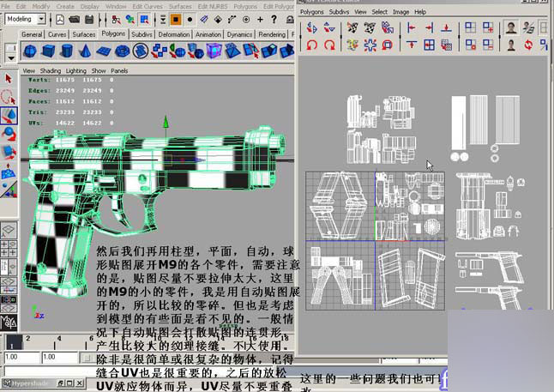The width and height of the screenshot is (554, 392).
Task: Toggle display image portrait icon in UV editor
Action: (511, 28)
